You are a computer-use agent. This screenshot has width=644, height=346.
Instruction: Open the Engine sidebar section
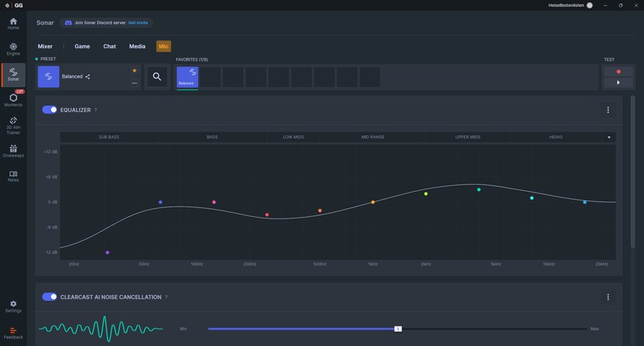pos(13,49)
